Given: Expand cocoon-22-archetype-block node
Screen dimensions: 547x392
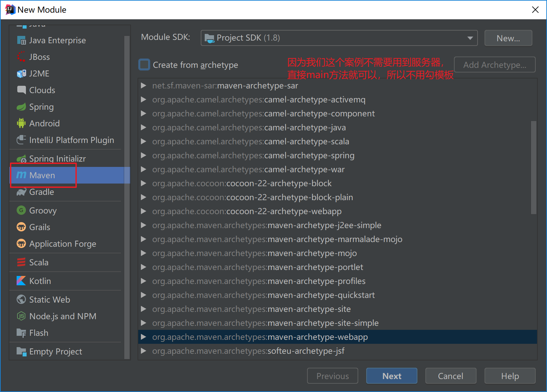Looking at the screenshot, I should (x=144, y=183).
